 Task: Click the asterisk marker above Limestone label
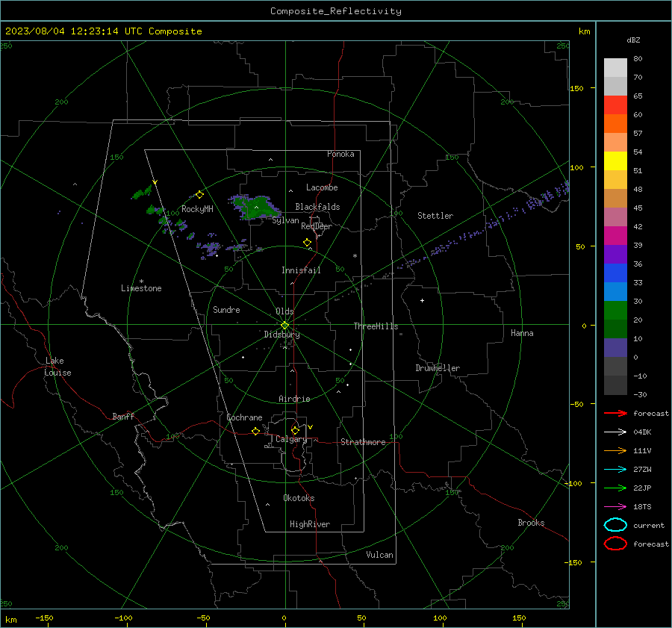141,282
